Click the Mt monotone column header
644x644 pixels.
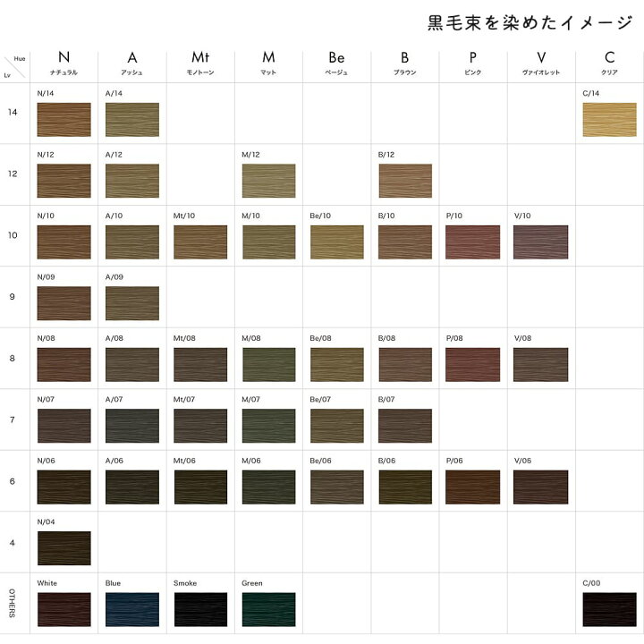pyautogui.click(x=200, y=63)
